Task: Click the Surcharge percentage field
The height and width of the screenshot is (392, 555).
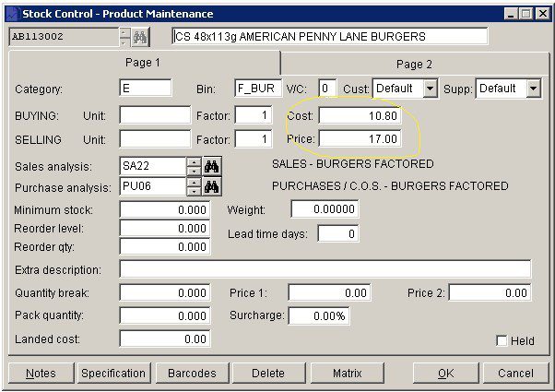Action: (x=319, y=315)
